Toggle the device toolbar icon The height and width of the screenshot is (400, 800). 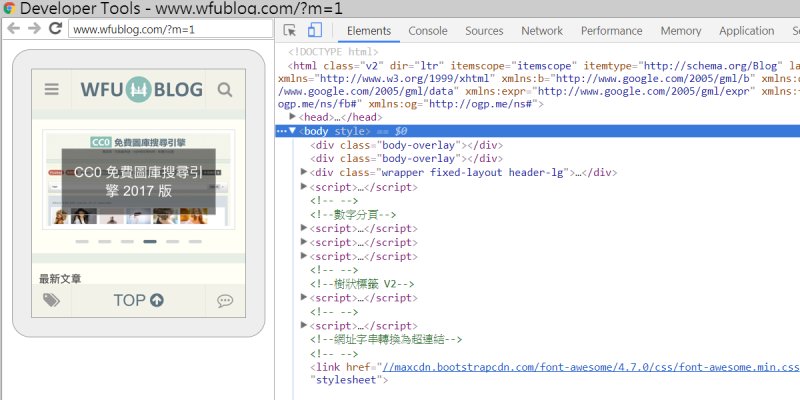[315, 30]
